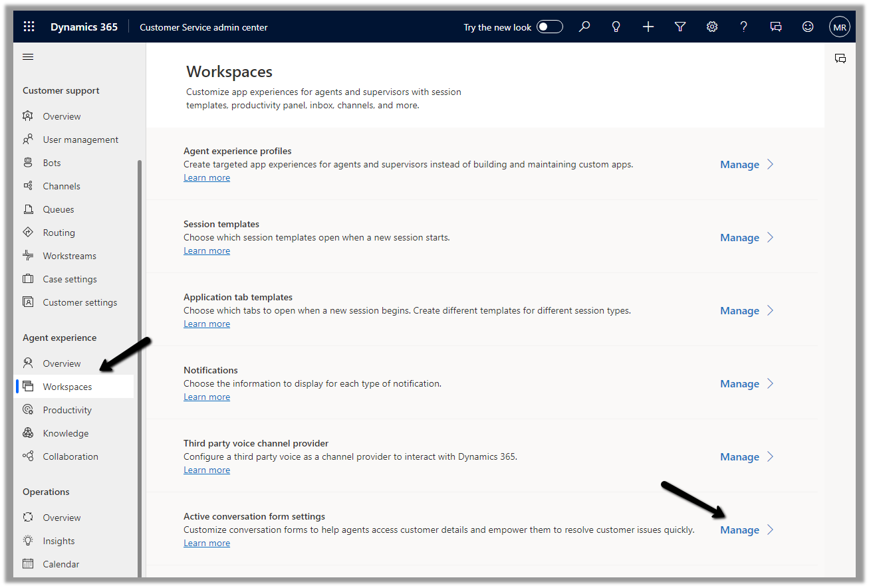Image resolution: width=869 pixels, height=588 pixels.
Task: Toggle the Try the new look switch
Action: coord(550,27)
